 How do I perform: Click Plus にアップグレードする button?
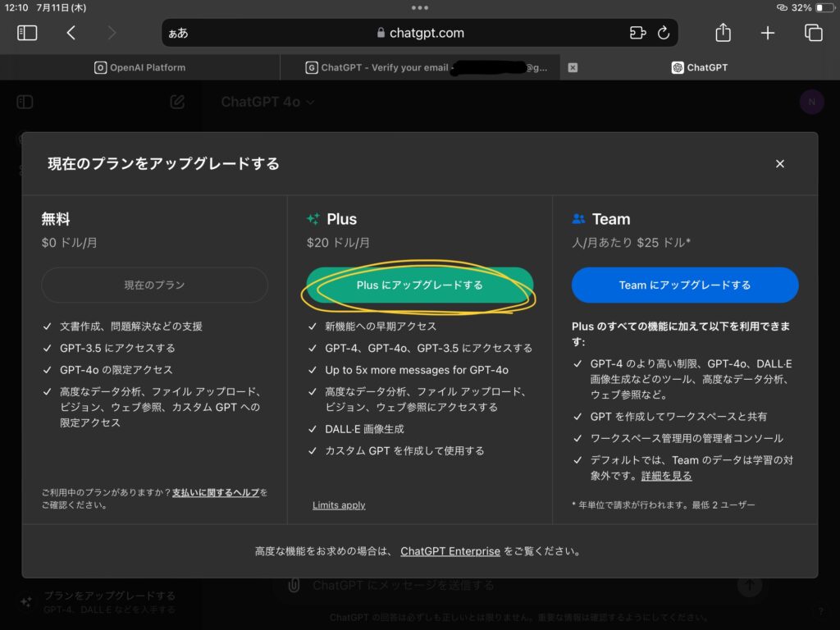(419, 285)
